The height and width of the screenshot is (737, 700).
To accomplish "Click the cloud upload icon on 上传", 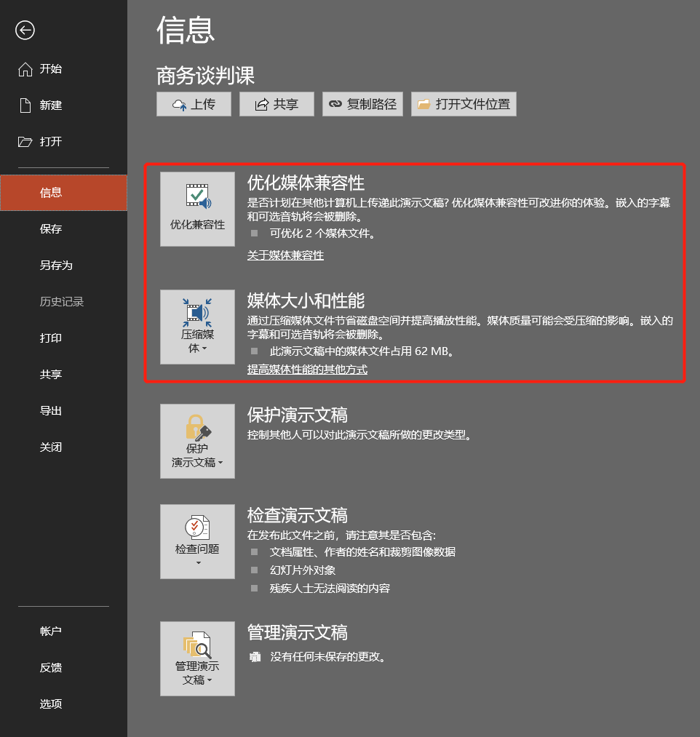I will [179, 105].
